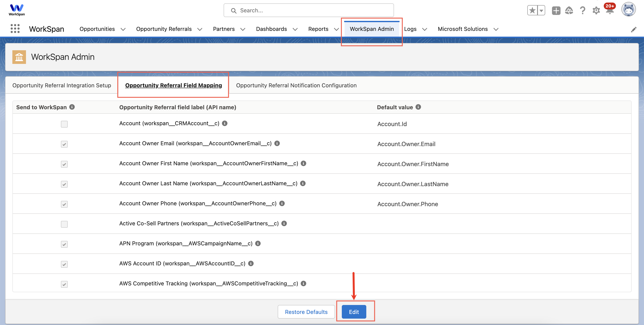Click the pencil icon to edit navigation bar
The image size is (644, 325).
(x=634, y=30)
